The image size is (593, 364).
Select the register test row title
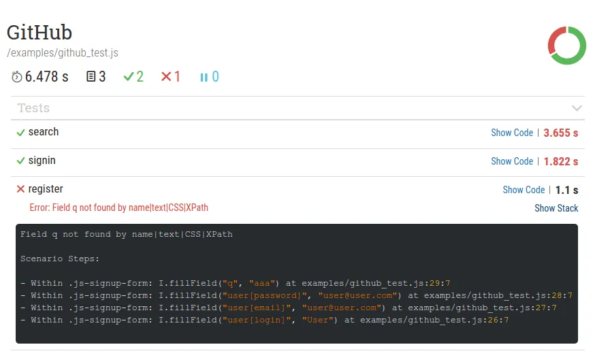pos(46,189)
